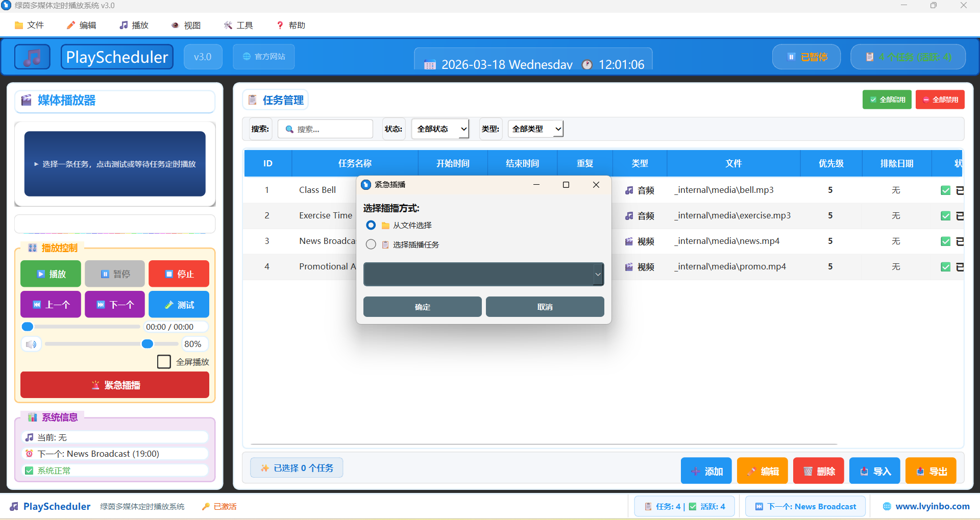This screenshot has height=520, width=980.
Task: Open the 全部状态 status dropdown
Action: (439, 129)
